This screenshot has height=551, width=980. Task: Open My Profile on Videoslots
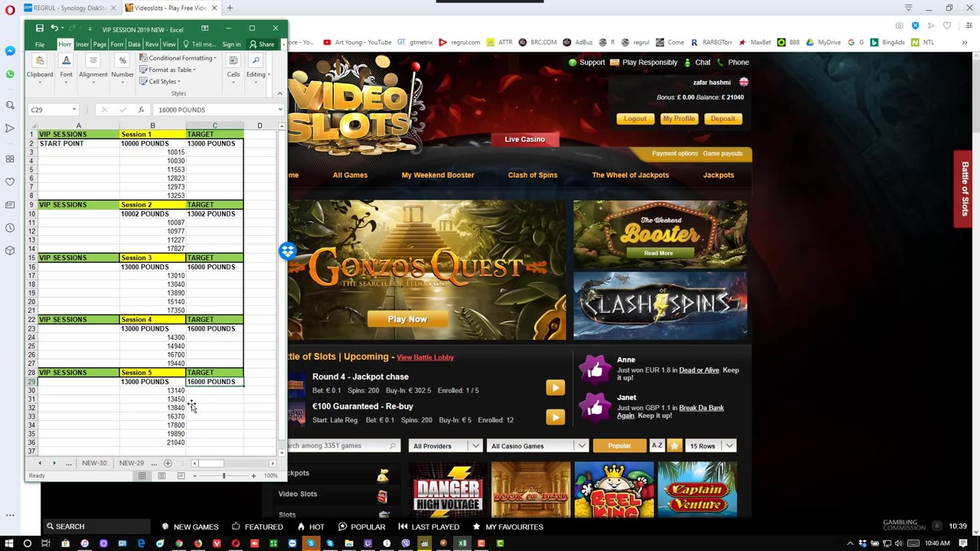coord(679,119)
